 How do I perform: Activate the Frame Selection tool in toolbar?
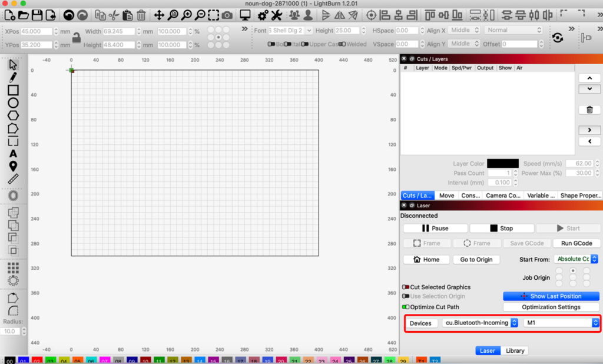[x=213, y=16]
